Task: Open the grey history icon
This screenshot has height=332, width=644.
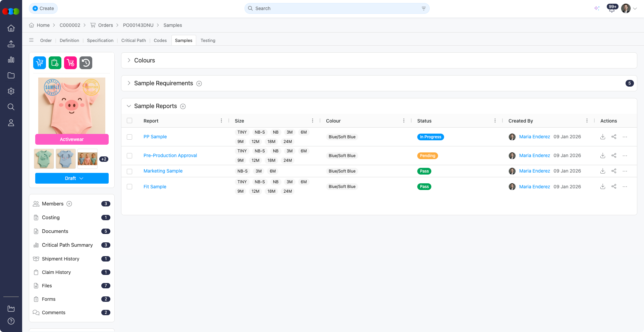Action: click(86, 62)
